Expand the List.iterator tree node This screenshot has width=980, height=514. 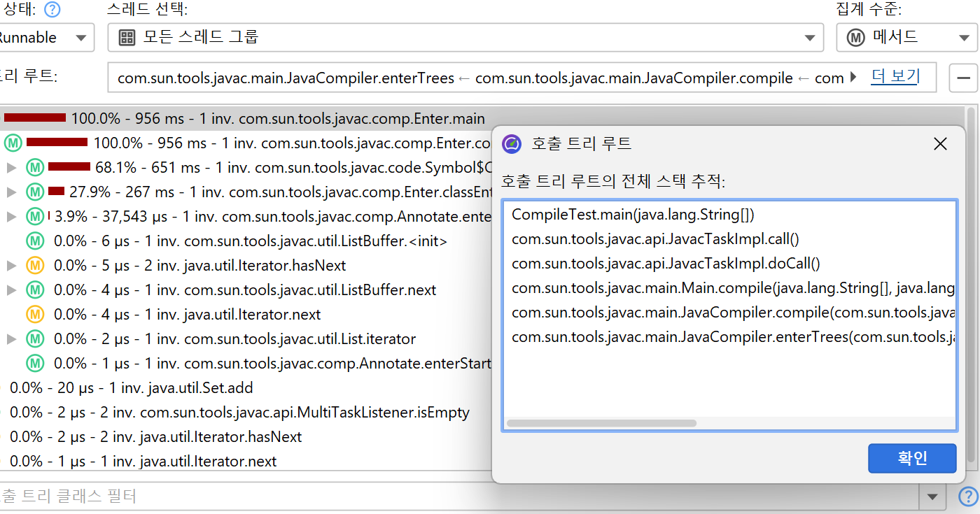(11, 339)
